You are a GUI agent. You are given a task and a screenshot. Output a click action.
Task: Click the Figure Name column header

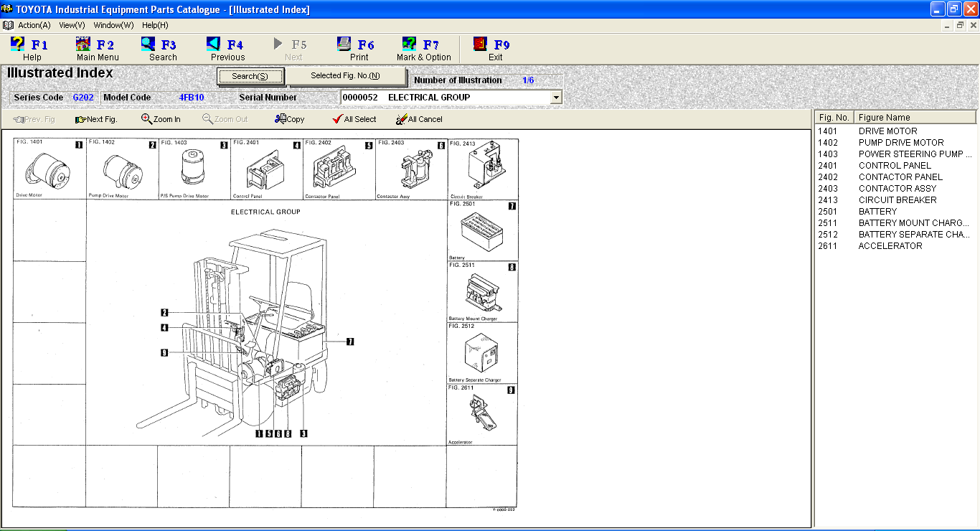(x=915, y=118)
